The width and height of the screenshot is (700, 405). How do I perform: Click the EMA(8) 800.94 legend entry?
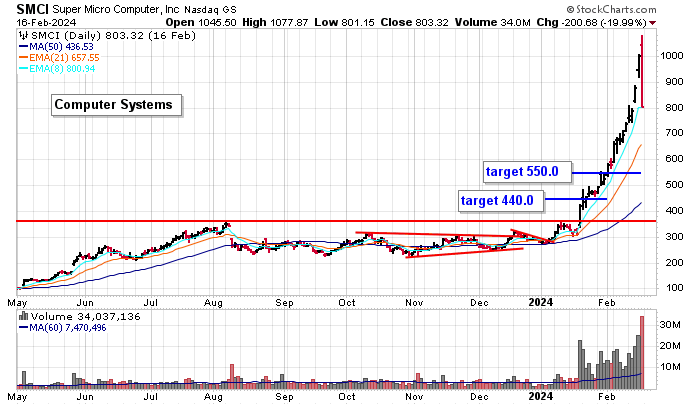click(x=57, y=69)
